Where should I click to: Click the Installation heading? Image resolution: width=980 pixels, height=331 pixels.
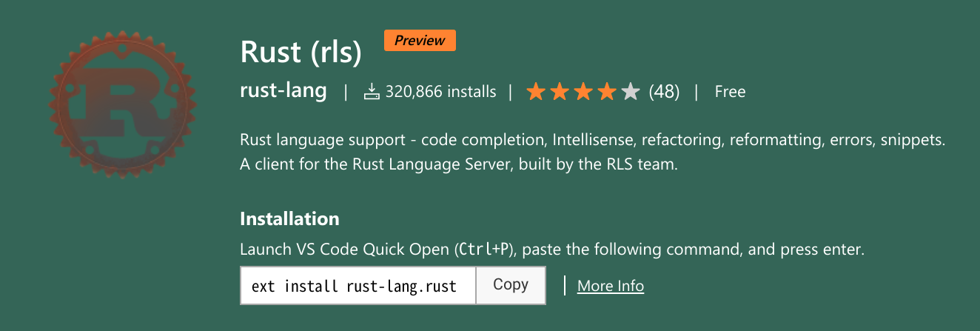[290, 219]
